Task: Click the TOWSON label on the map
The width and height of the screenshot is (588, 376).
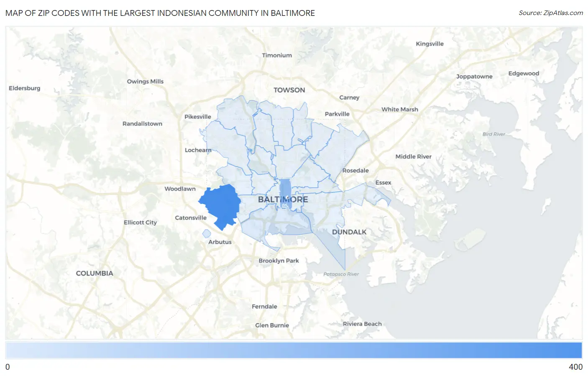Action: coord(289,90)
